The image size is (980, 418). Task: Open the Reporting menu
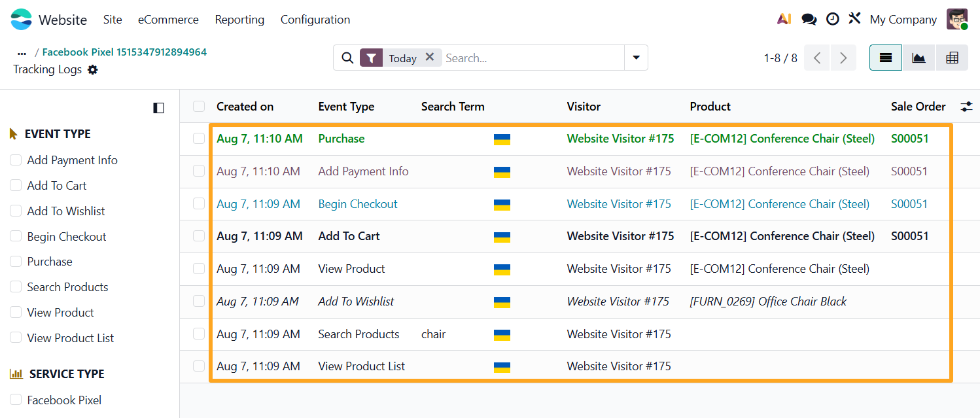[x=239, y=20]
